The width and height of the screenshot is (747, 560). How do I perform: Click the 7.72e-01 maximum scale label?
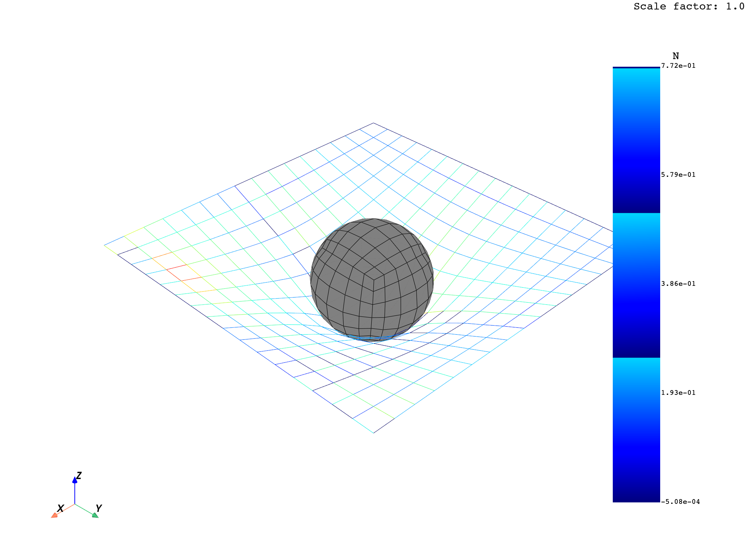tap(678, 66)
